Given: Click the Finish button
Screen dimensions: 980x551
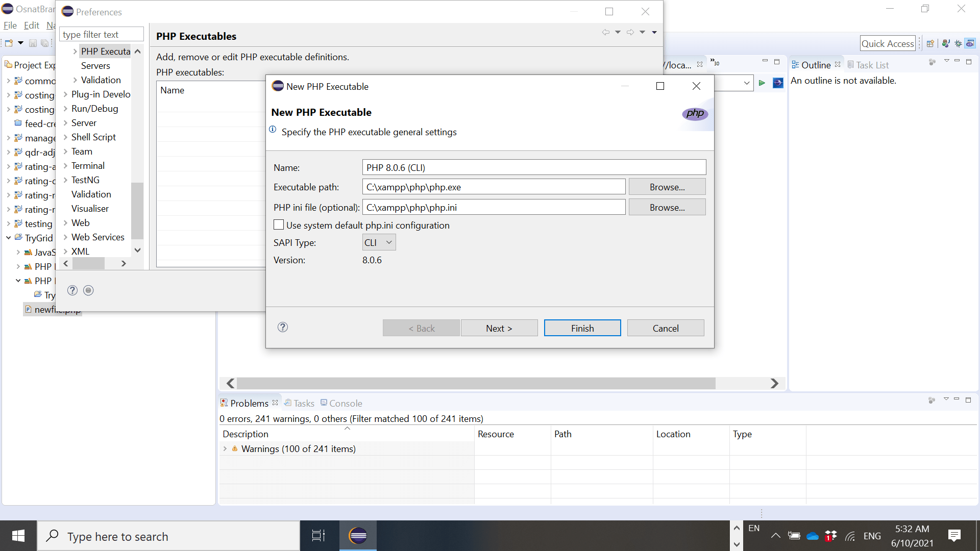Looking at the screenshot, I should (582, 328).
